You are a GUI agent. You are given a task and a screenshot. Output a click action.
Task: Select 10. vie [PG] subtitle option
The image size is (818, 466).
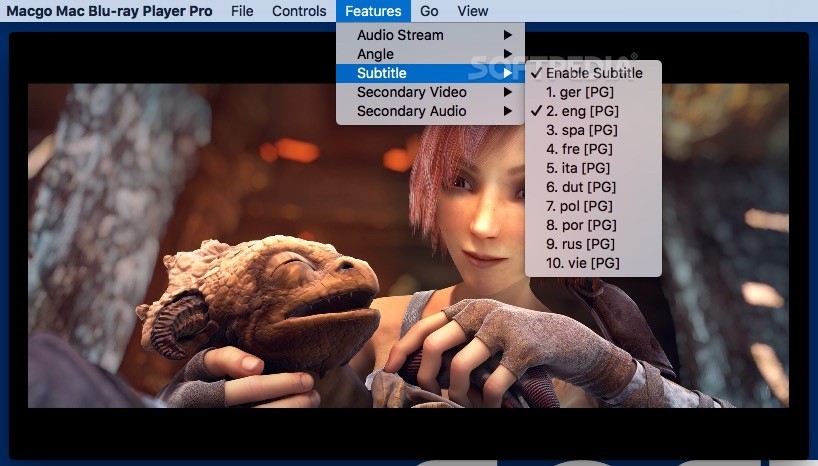pyautogui.click(x=583, y=263)
